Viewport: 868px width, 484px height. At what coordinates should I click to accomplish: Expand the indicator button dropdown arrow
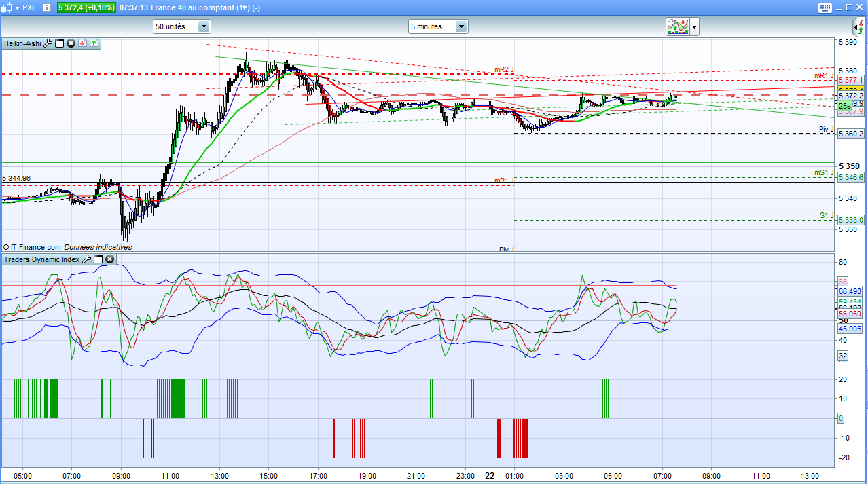694,28
